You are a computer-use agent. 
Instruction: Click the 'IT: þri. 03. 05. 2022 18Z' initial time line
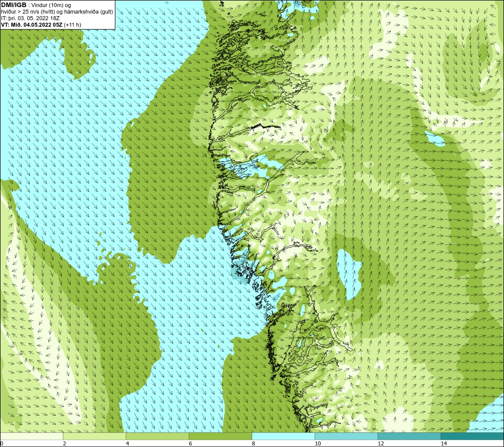coord(30,18)
